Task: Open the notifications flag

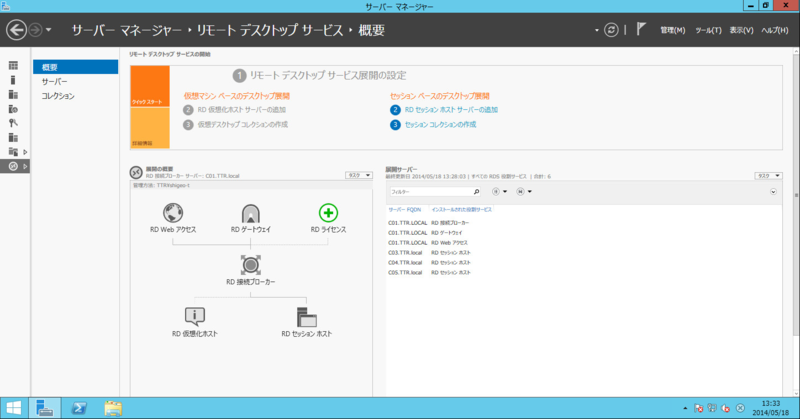Action: (x=641, y=29)
